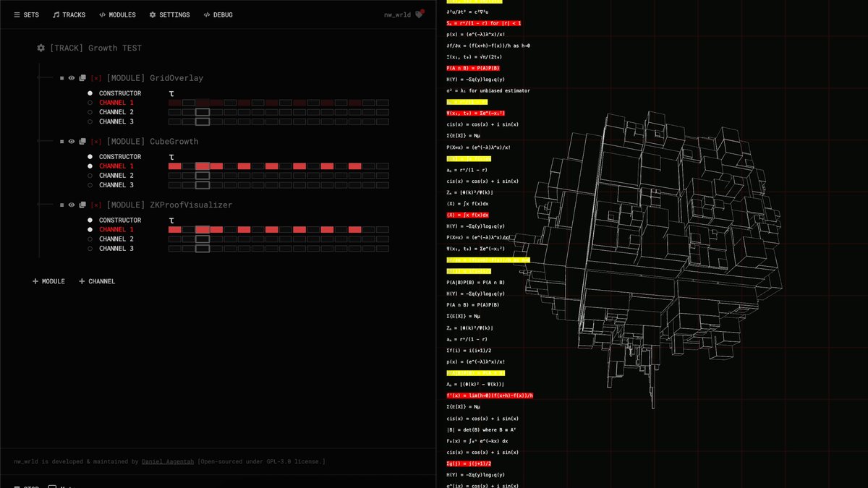Screen dimensions: 868x488
Task: Click the drag handle icon for ZKProofVisualizer module
Action: click(x=62, y=205)
